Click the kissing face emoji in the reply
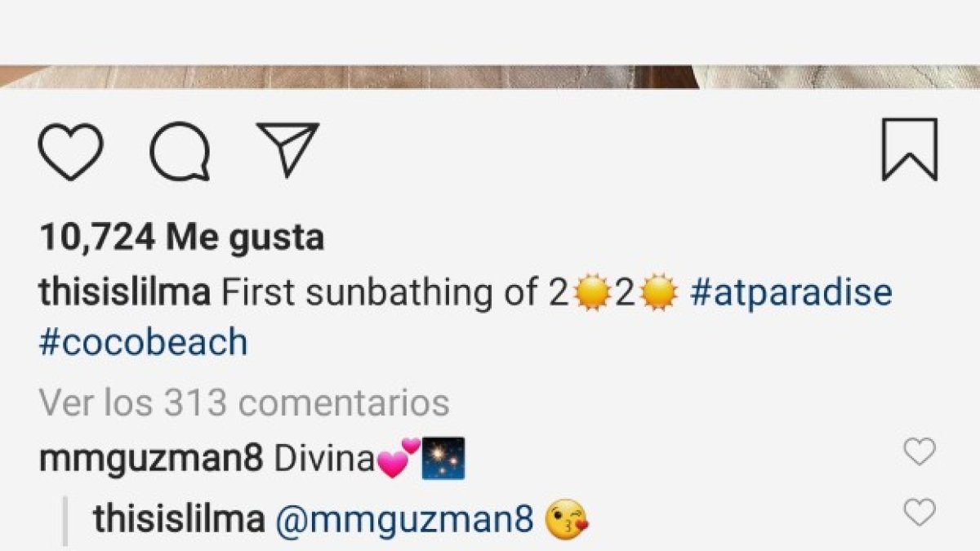The height and width of the screenshot is (551, 980). [x=565, y=520]
